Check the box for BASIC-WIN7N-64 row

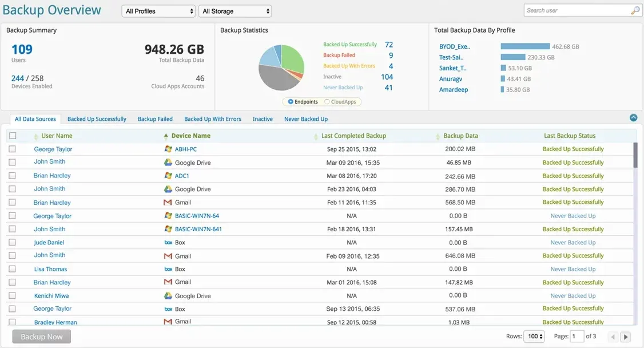(x=13, y=215)
